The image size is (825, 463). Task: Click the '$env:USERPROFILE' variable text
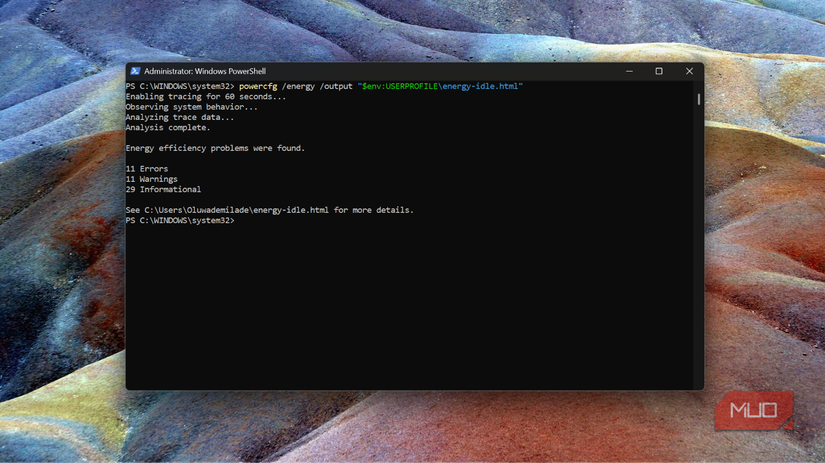[400, 86]
